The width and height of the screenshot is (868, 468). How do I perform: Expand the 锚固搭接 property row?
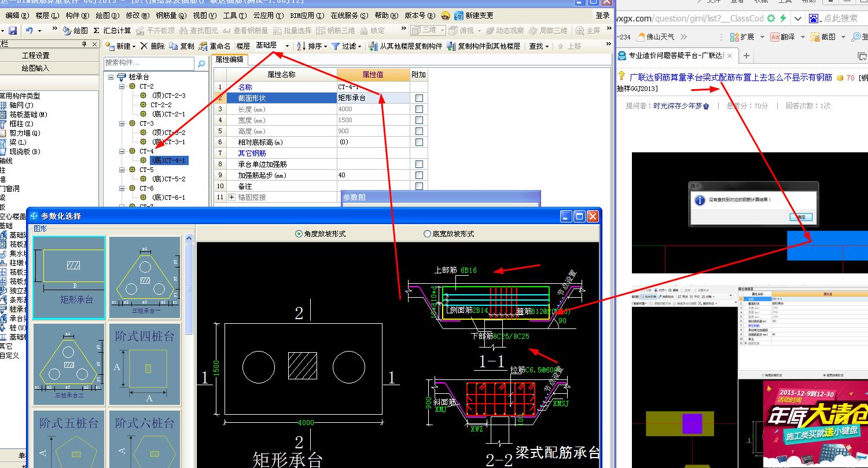[232, 197]
